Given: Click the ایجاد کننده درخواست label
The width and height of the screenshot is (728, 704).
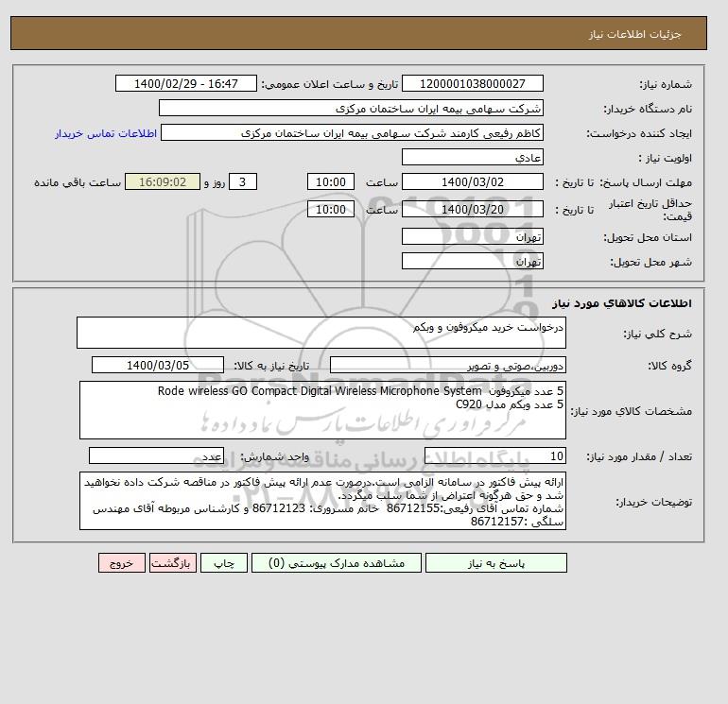Looking at the screenshot, I should [639, 133].
